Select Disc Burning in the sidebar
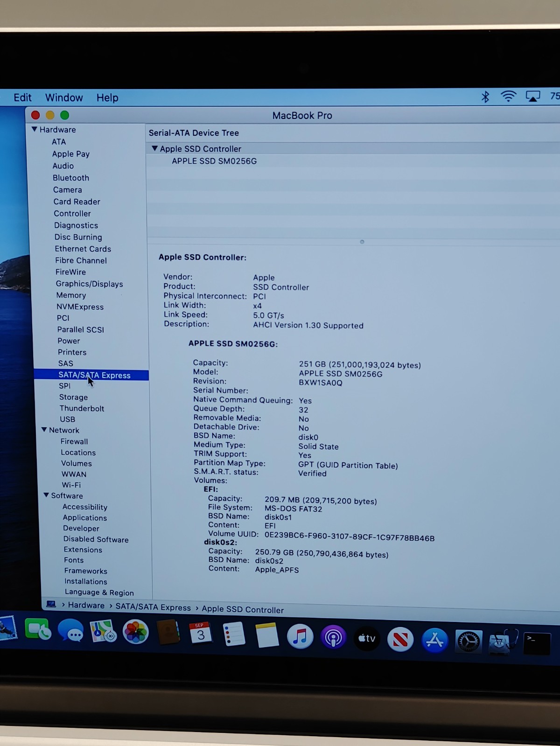 pyautogui.click(x=78, y=237)
